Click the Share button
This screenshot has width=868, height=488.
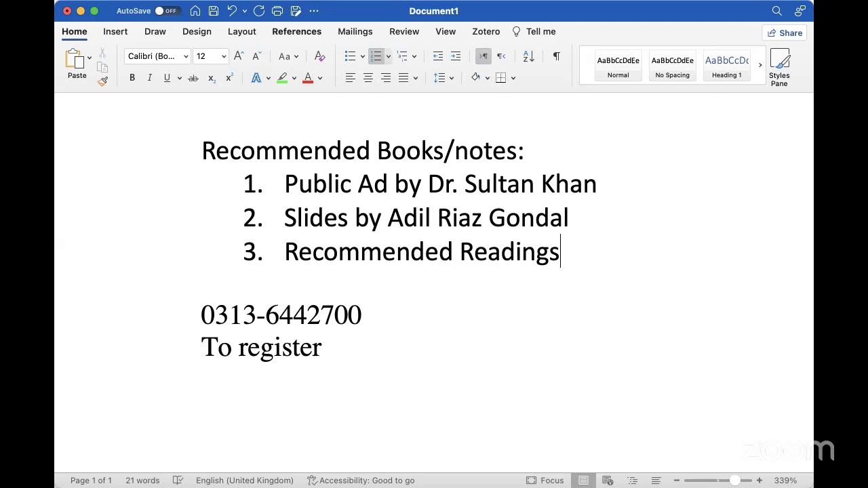(x=785, y=33)
